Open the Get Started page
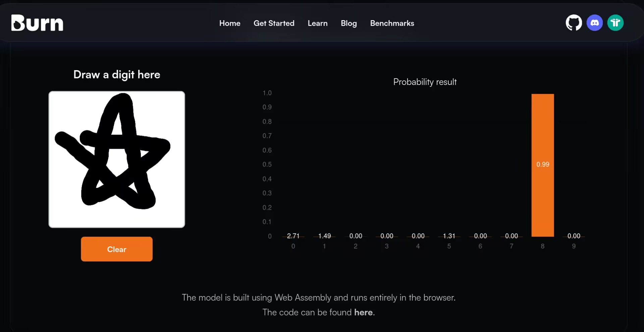The image size is (644, 332). [x=274, y=23]
